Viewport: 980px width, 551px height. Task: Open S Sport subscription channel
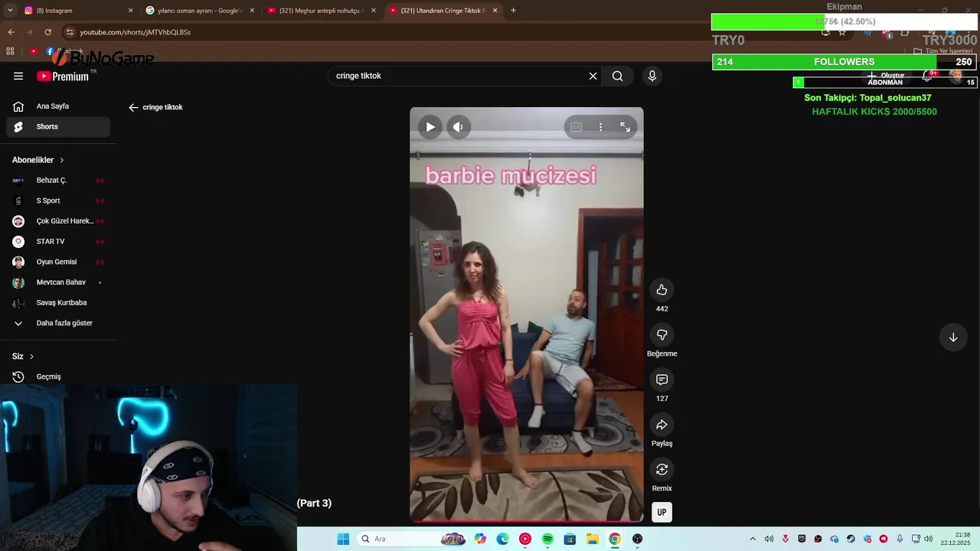pos(58,201)
